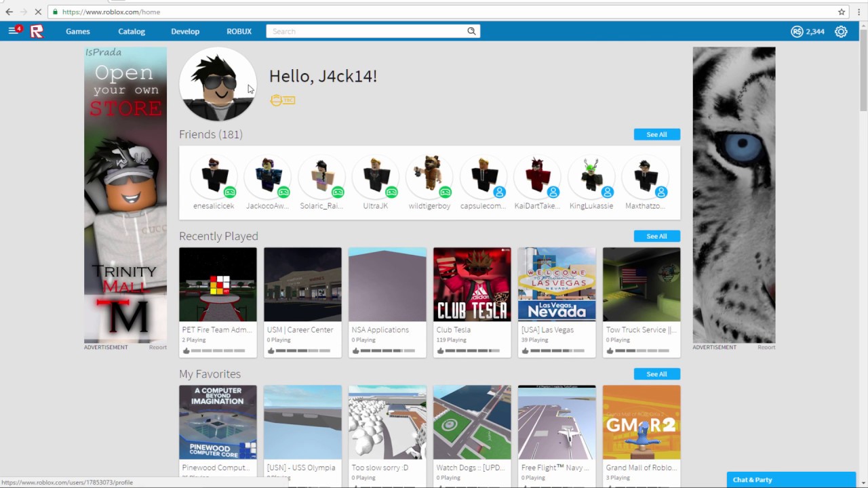
Task: Click capsulecom's online status icon
Action: point(499,192)
